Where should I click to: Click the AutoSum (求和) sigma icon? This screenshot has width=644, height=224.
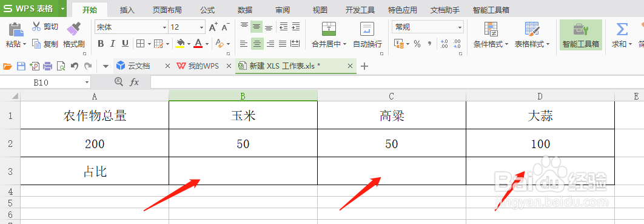(622, 29)
